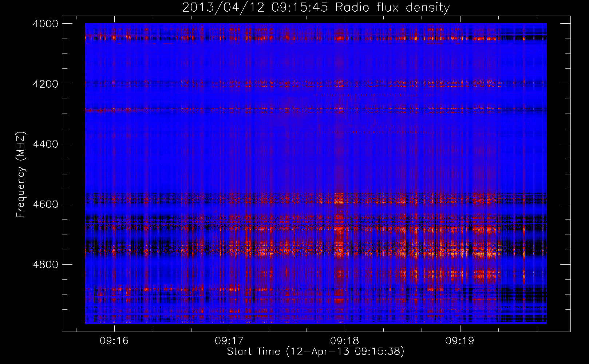
Task: Click the 4000 frequency tick label
Action: pyautogui.click(x=46, y=24)
